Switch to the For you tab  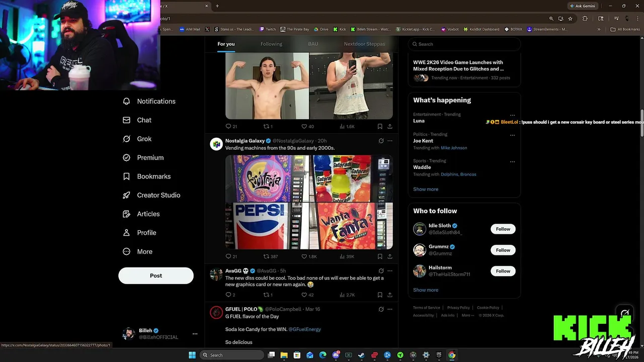(x=226, y=44)
